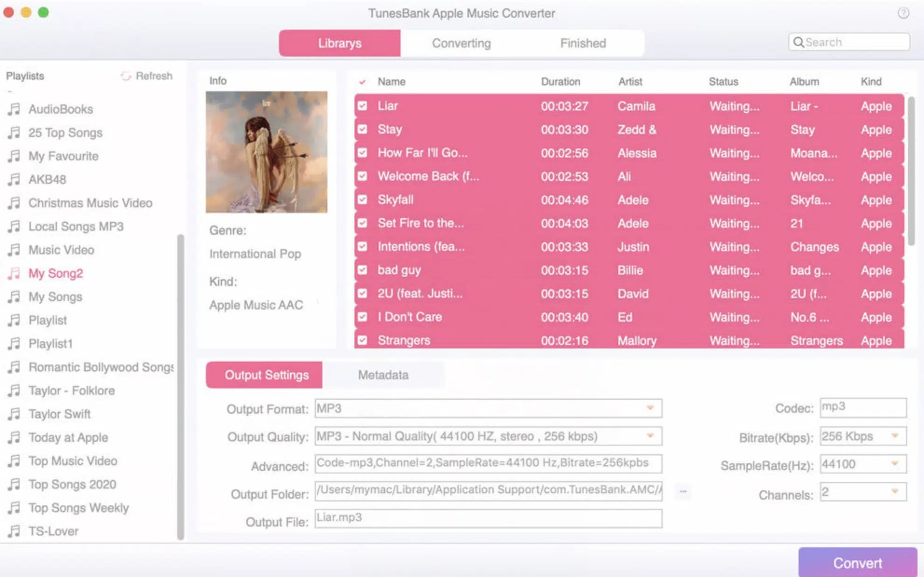
Task: Click the music note icon beside Christmas Music Video
Action: click(x=14, y=203)
